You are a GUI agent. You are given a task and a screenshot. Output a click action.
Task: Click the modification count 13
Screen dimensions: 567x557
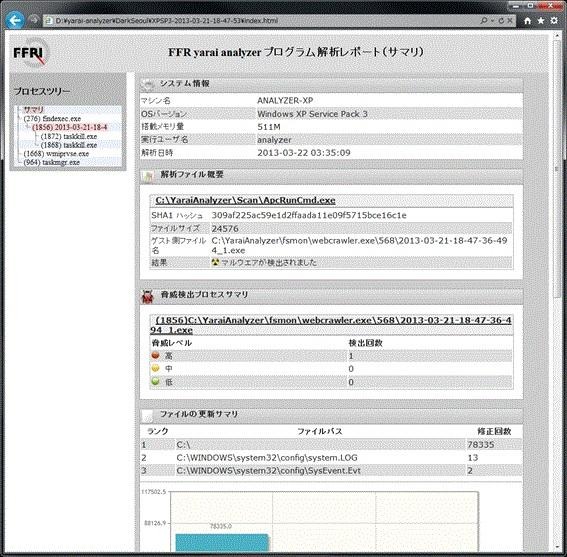(x=473, y=458)
